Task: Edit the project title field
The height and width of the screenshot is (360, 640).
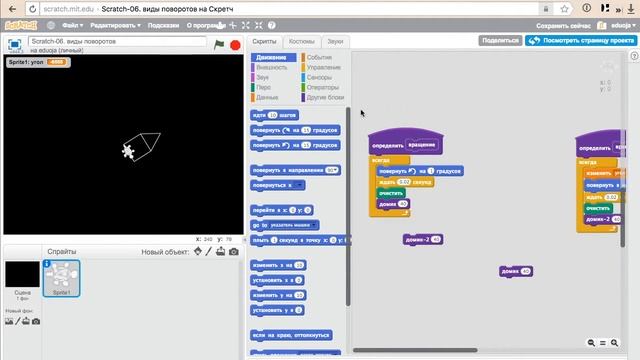Action: pos(117,41)
